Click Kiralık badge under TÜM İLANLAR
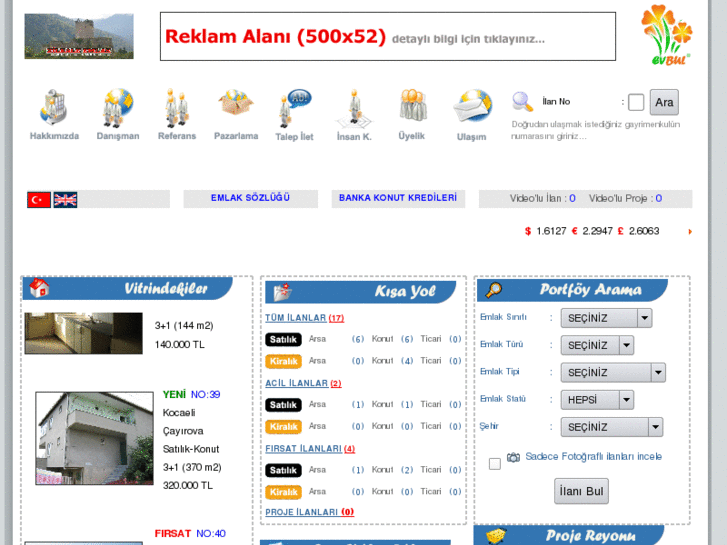 pyautogui.click(x=283, y=361)
